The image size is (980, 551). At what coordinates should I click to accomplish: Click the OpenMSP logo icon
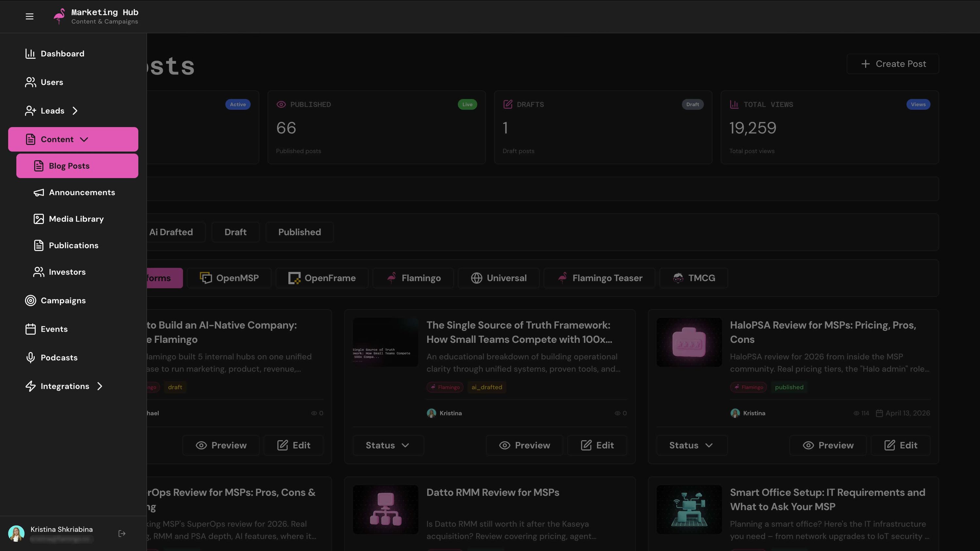coord(206,278)
